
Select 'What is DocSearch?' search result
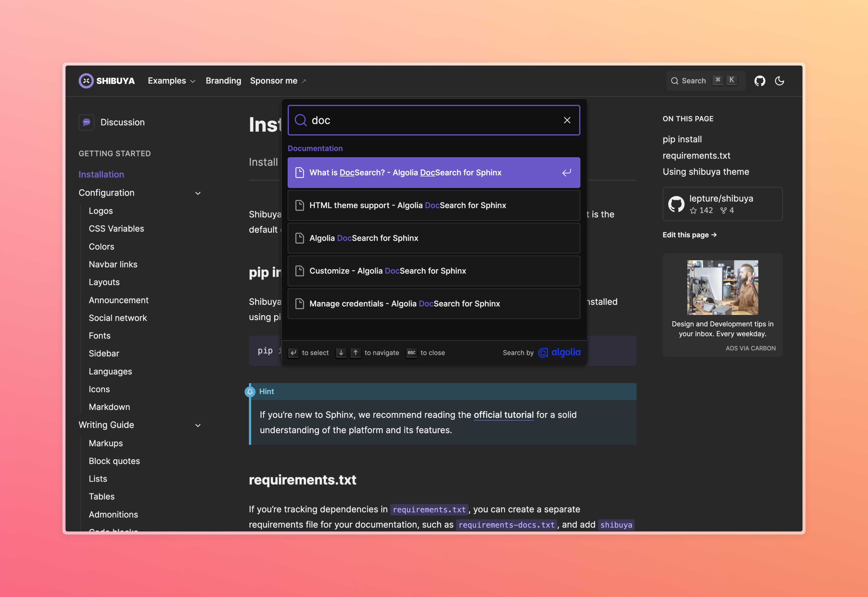pos(434,172)
